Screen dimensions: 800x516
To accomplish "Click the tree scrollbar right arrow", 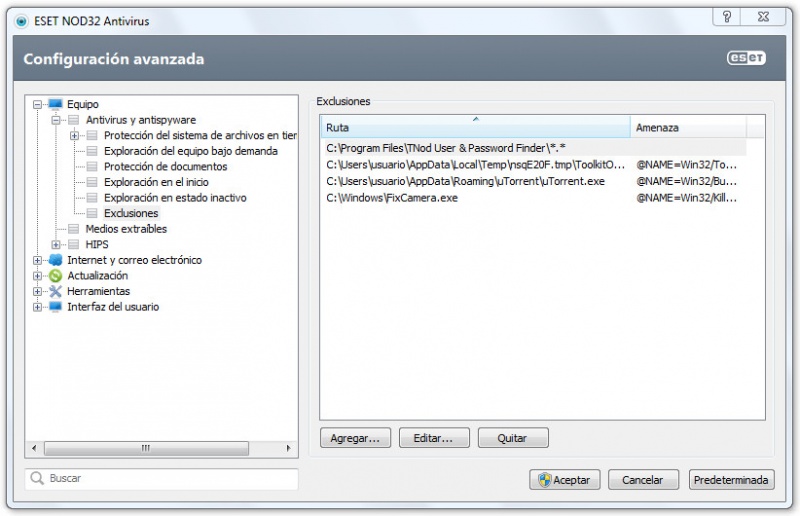I will [288, 448].
